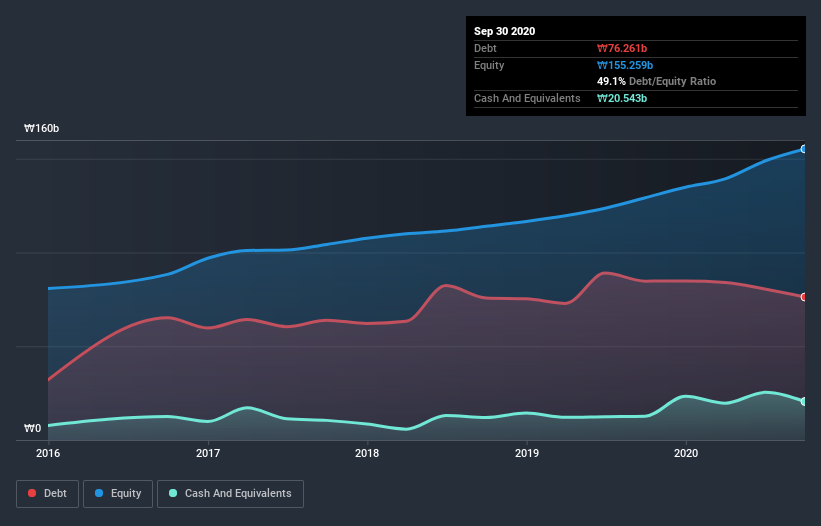The image size is (821, 526).
Task: Select the teal Cash endpoint marker
Action: [804, 401]
